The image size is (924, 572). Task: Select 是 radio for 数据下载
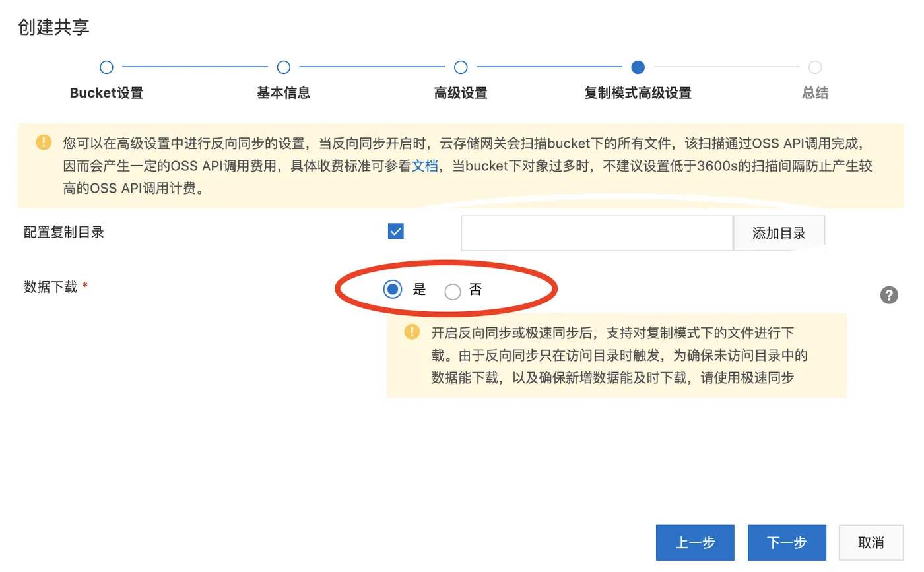click(393, 289)
